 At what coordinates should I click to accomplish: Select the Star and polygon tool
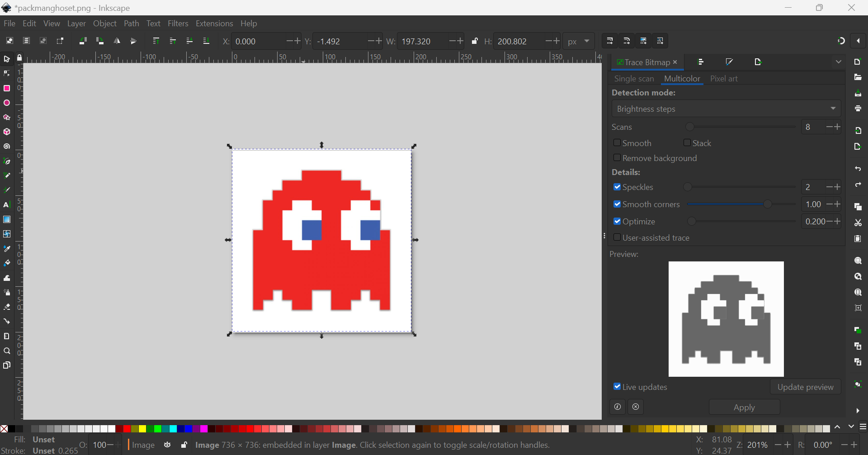[7, 118]
